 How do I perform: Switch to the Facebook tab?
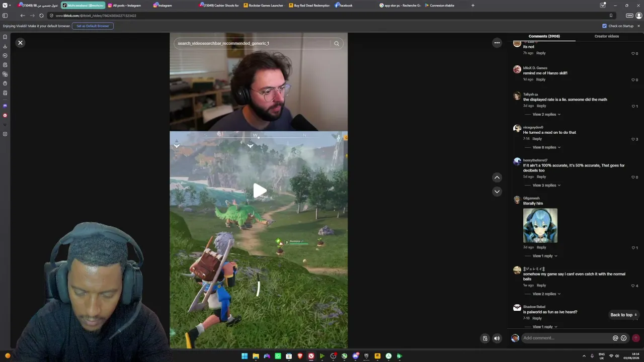[355, 6]
